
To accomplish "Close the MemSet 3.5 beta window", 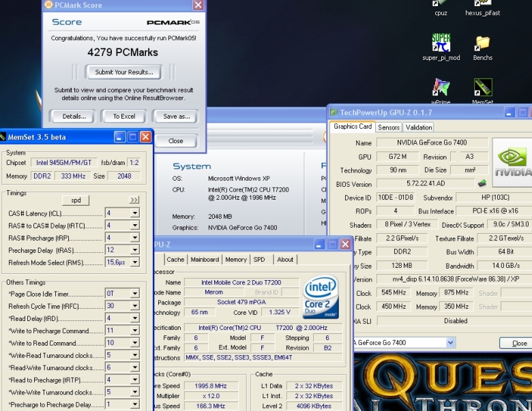I will point(146,137).
